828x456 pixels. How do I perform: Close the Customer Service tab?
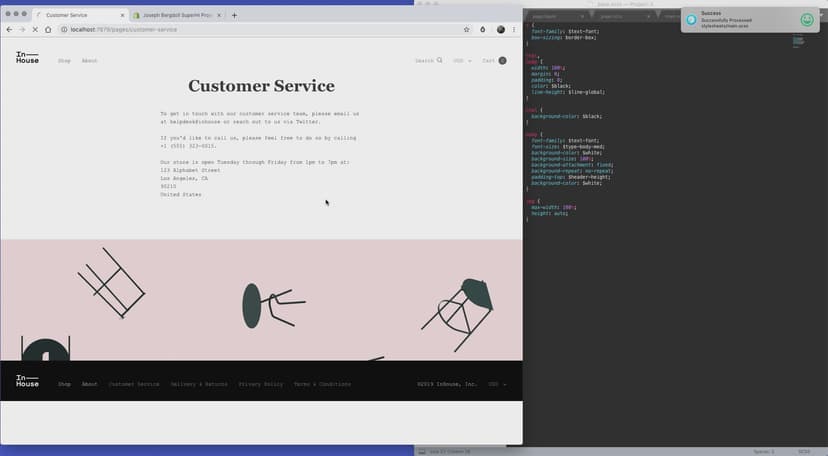122,16
